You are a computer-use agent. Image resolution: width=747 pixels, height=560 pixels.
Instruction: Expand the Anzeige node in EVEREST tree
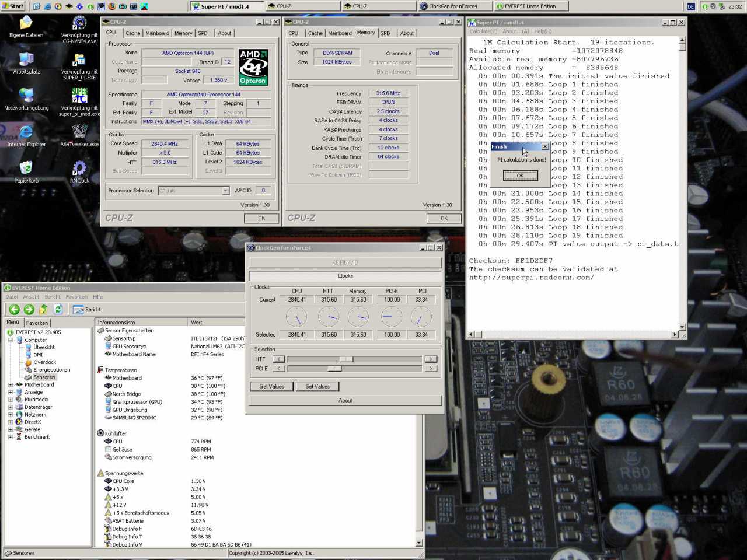[x=11, y=392]
